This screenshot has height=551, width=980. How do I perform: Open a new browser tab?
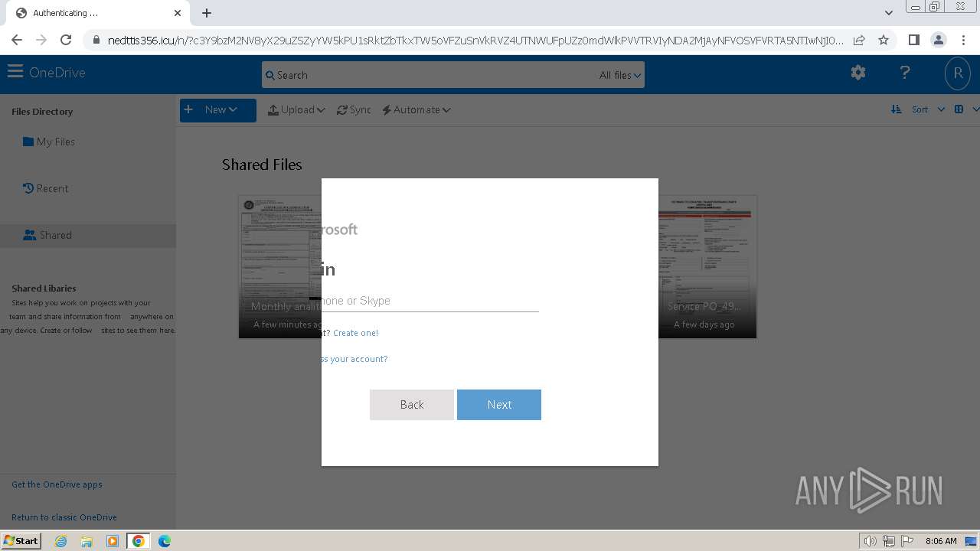[x=207, y=13]
